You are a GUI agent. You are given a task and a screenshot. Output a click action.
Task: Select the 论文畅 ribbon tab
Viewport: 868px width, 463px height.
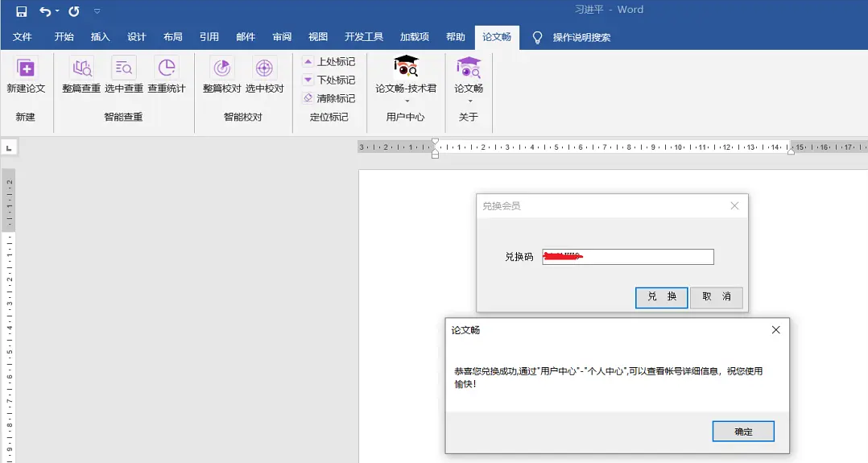[497, 37]
